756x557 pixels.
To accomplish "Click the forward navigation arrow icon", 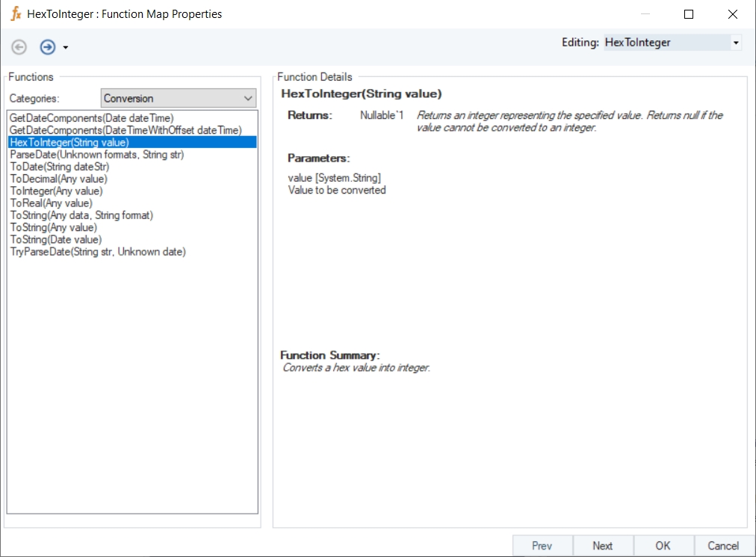I will pyautogui.click(x=48, y=47).
